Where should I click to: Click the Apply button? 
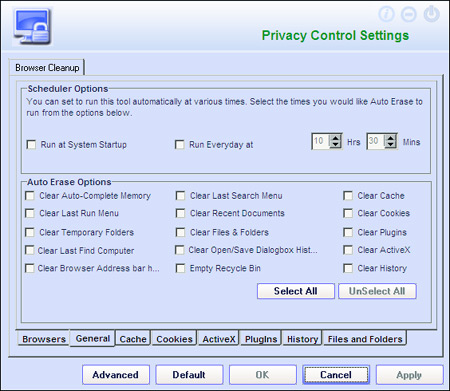(409, 375)
